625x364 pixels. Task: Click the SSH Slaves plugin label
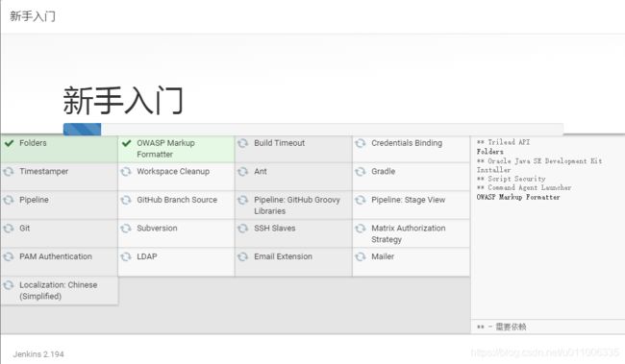tap(275, 229)
